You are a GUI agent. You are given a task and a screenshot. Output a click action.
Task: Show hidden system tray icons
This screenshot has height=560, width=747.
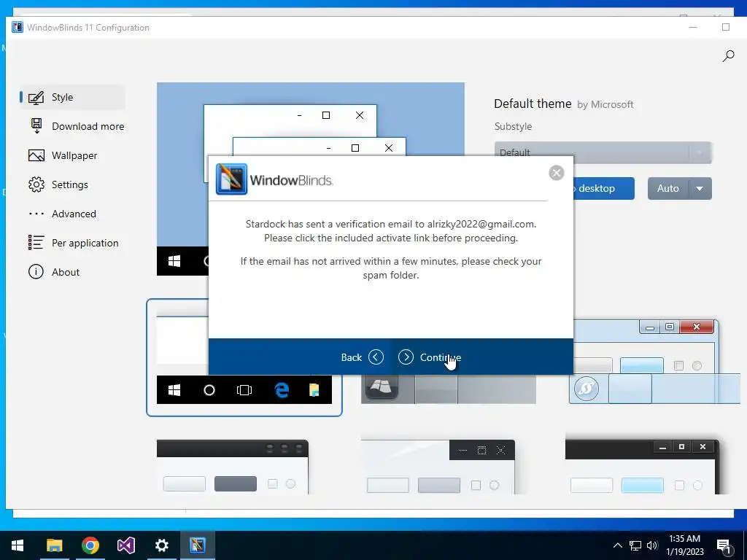(x=617, y=545)
